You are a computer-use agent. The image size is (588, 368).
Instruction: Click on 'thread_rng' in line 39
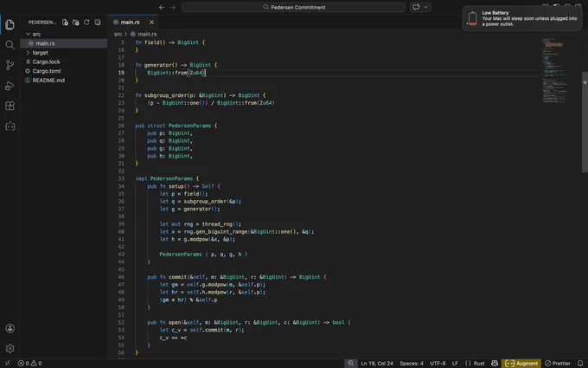pos(217,224)
